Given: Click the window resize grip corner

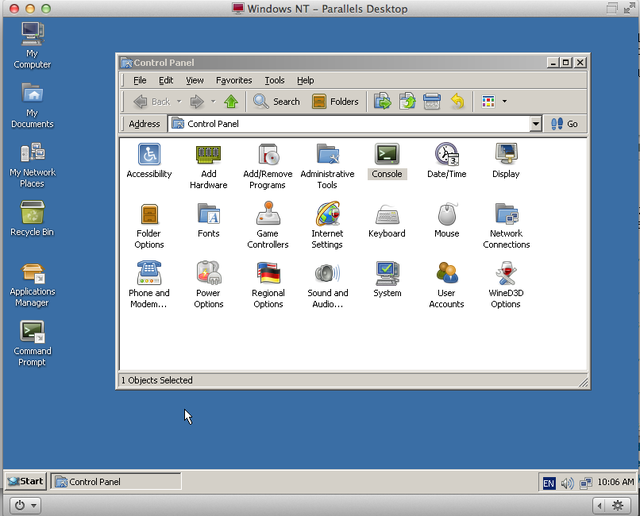Looking at the screenshot, I should click(584, 383).
